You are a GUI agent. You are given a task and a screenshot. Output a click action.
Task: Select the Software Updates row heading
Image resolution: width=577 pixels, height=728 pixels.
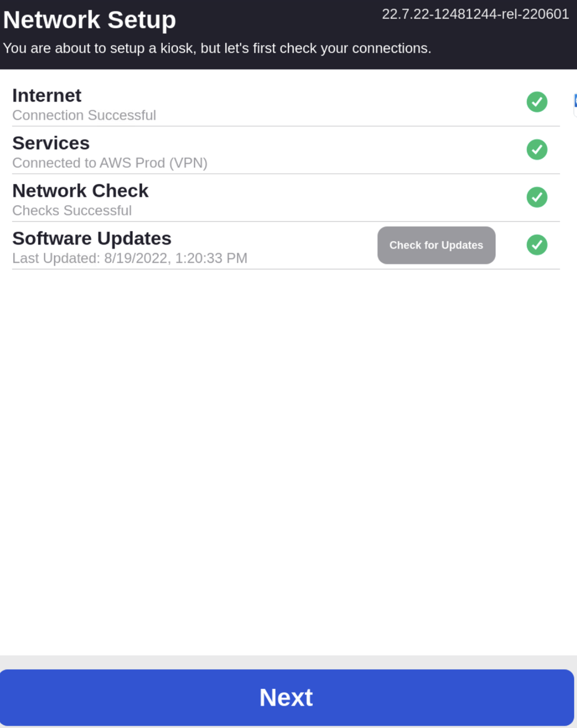pyautogui.click(x=92, y=238)
